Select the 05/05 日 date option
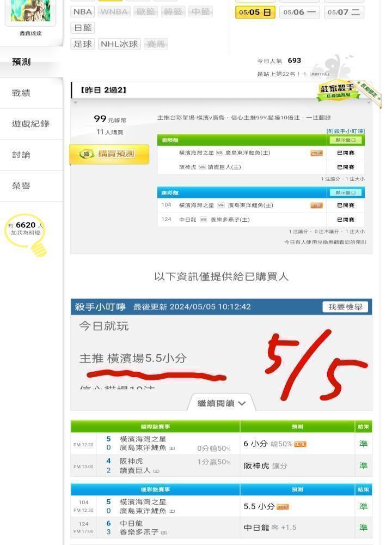This screenshot has height=545, width=392. click(x=255, y=12)
